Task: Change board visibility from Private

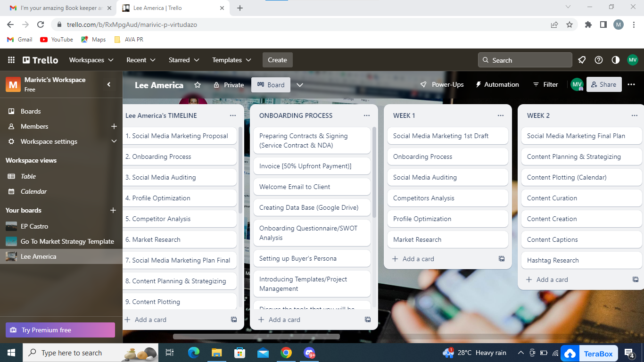Action: 229,85
